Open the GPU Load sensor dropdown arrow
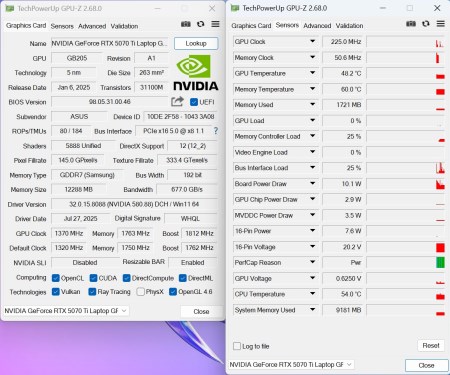 coord(312,120)
